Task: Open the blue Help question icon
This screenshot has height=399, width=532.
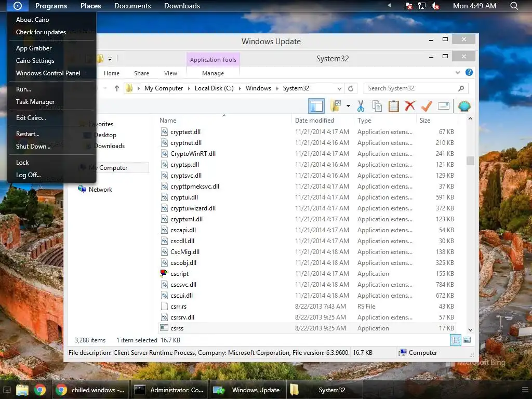Action: click(x=469, y=72)
